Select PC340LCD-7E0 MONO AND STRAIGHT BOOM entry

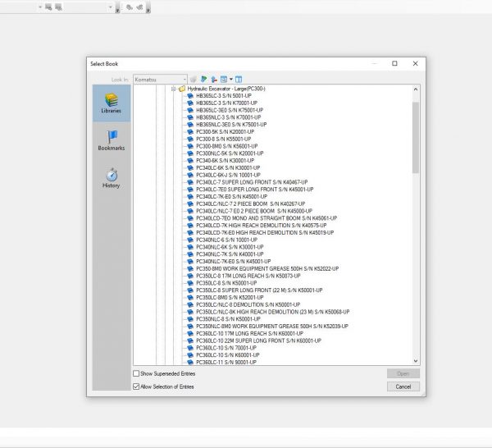click(x=266, y=218)
